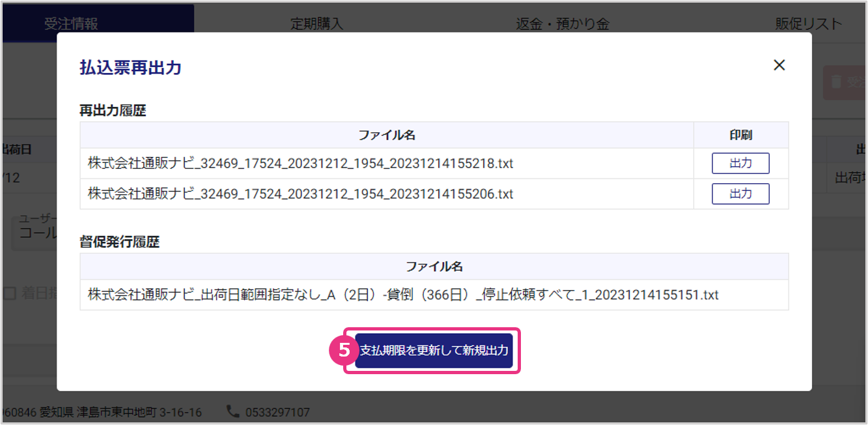The height and width of the screenshot is (425, 868).
Task: Select the 販促リスト tab
Action: point(808,24)
